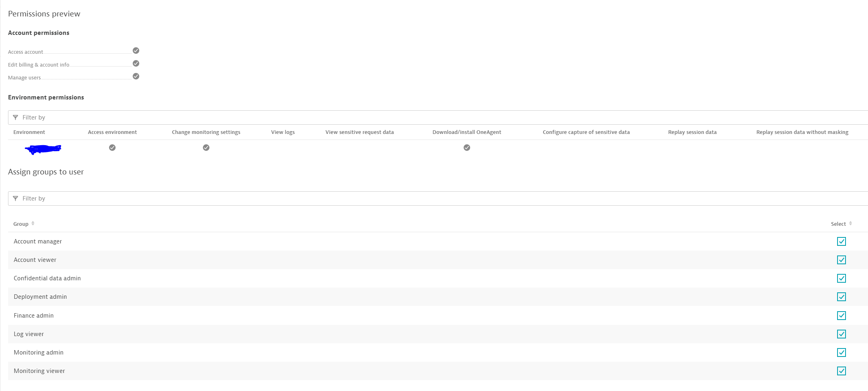868x391 pixels.
Task: Click the filter funnel icon under Assign groups
Action: [16, 199]
